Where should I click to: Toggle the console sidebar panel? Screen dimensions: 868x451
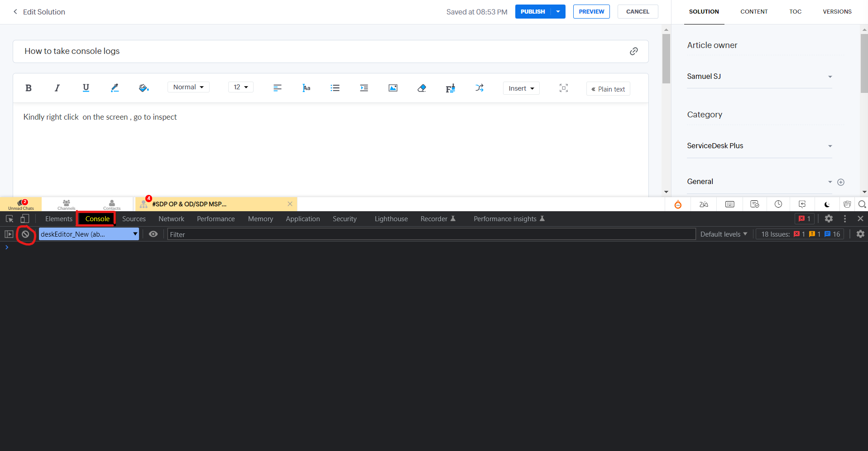(9, 234)
